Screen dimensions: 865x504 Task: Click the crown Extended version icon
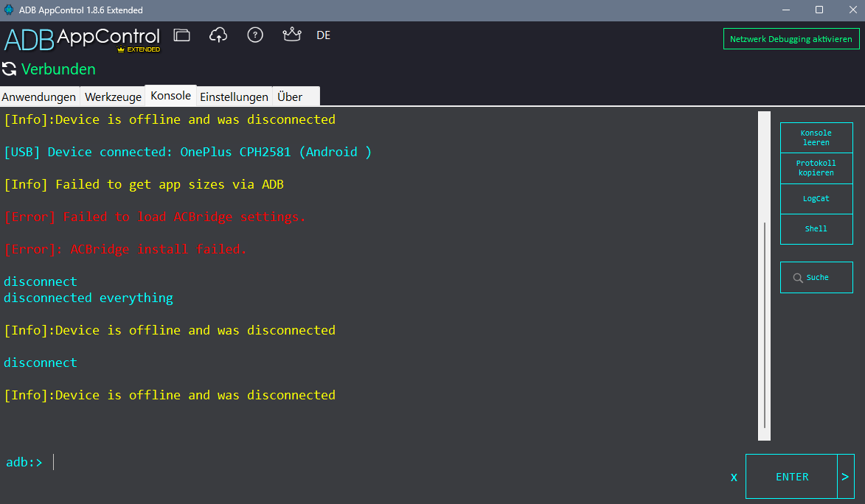pos(292,35)
